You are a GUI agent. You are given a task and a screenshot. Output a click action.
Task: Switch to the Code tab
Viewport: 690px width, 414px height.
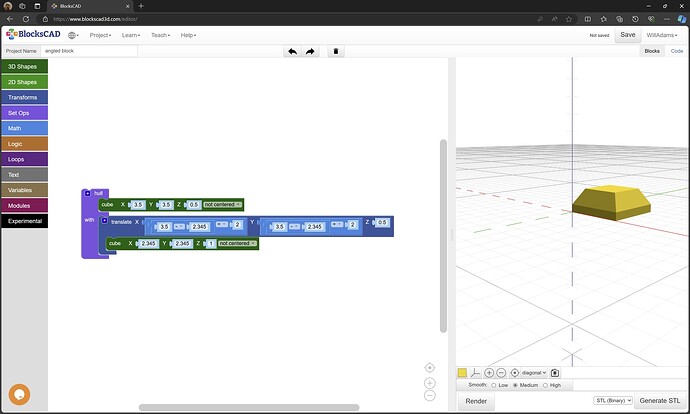click(x=677, y=51)
